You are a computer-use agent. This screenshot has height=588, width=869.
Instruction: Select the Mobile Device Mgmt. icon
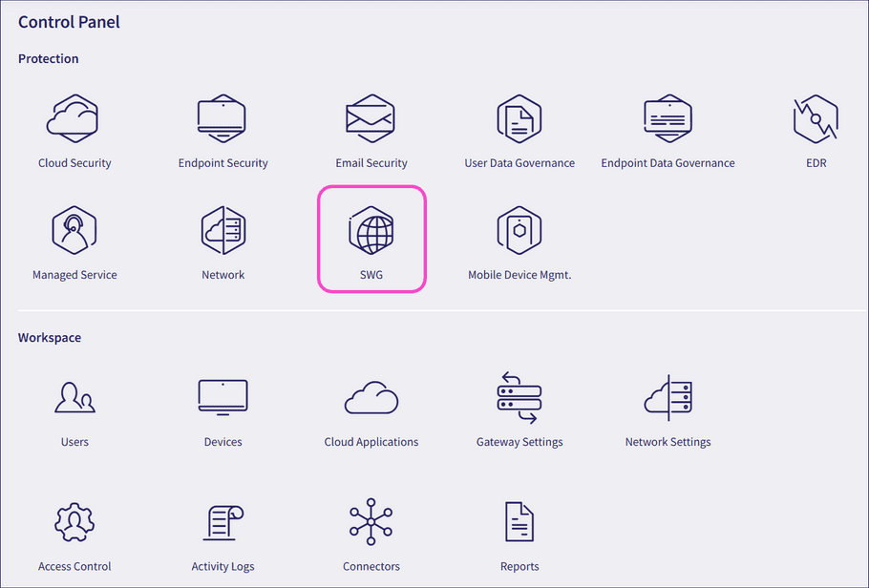click(519, 230)
